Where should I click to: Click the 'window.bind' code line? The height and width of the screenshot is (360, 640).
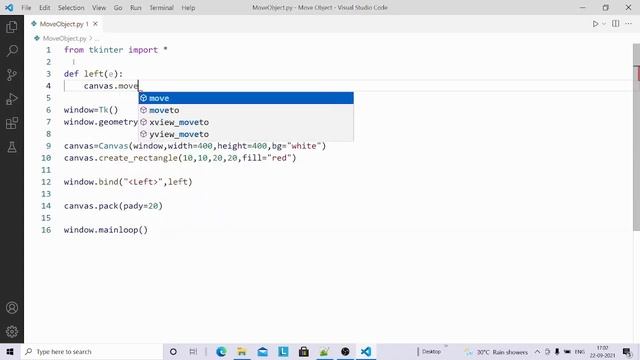[x=128, y=182]
